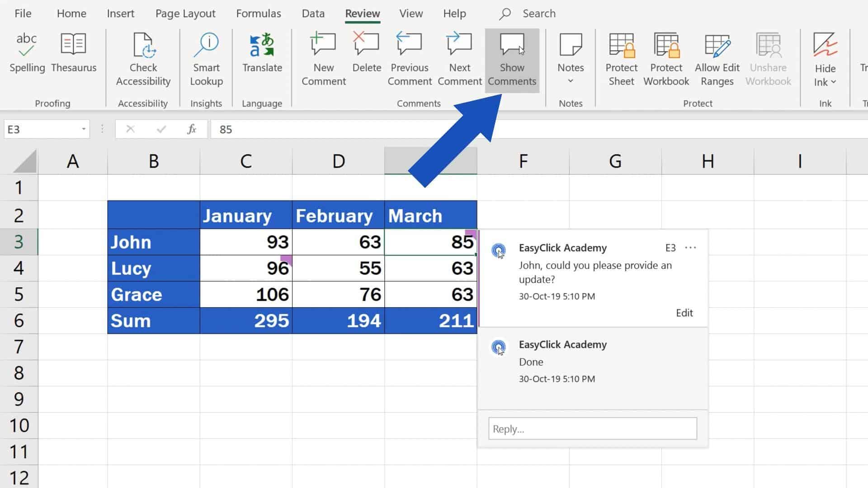Open the Name Box dropdown arrow

coord(84,129)
